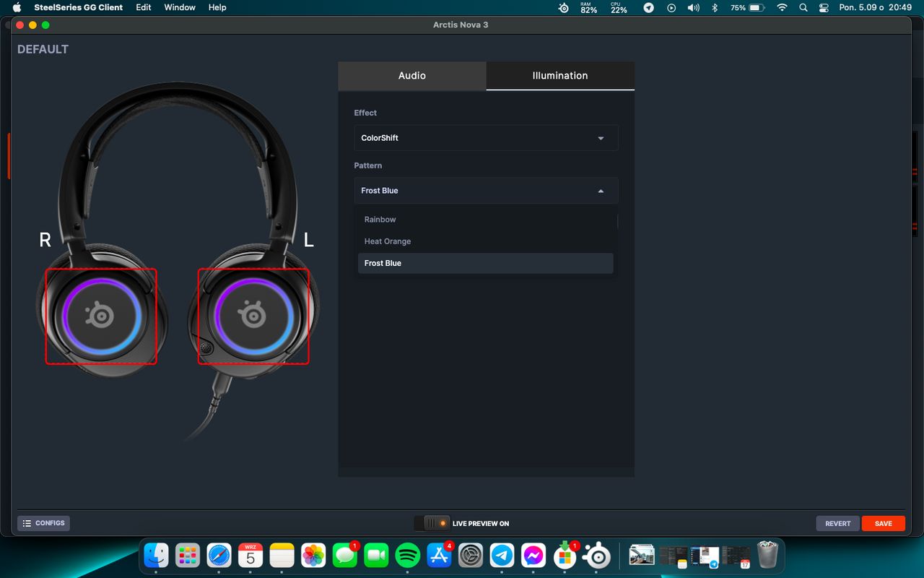
Task: Launch Finder from the Dock
Action: (x=156, y=555)
